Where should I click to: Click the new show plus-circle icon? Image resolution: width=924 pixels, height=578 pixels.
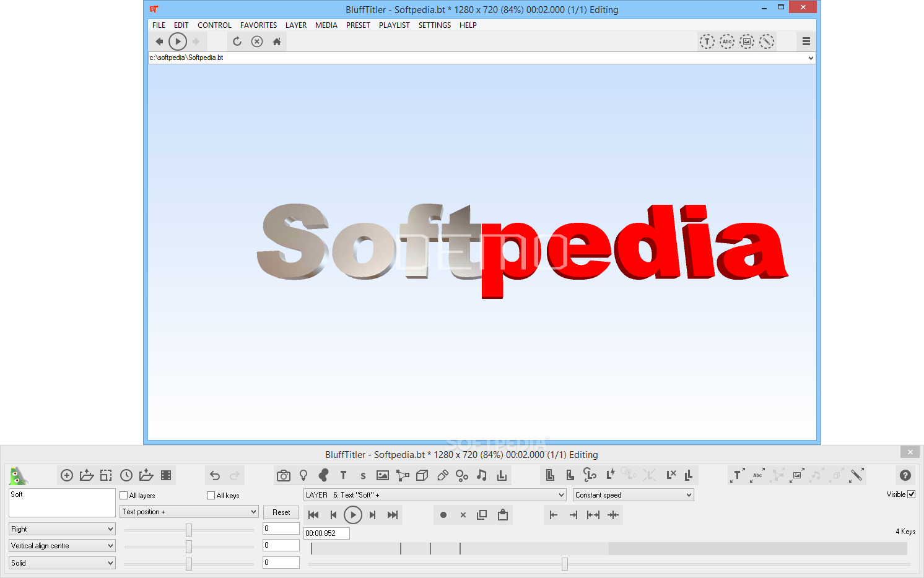(x=67, y=475)
